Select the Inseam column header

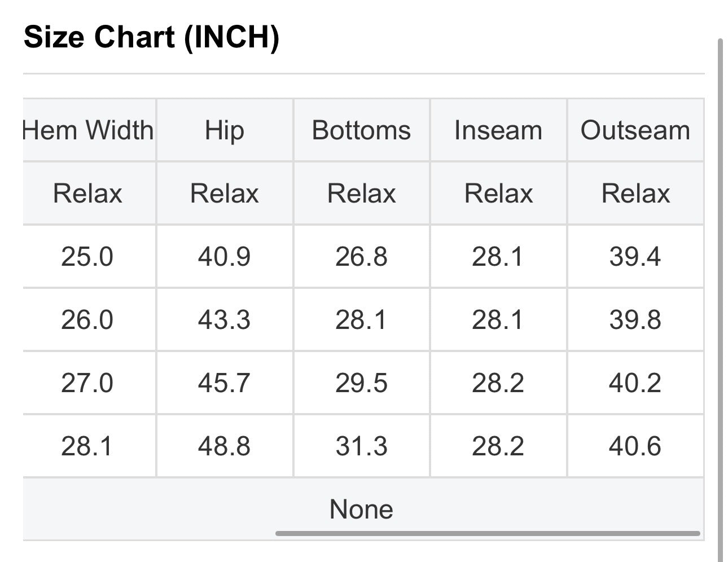(x=498, y=130)
